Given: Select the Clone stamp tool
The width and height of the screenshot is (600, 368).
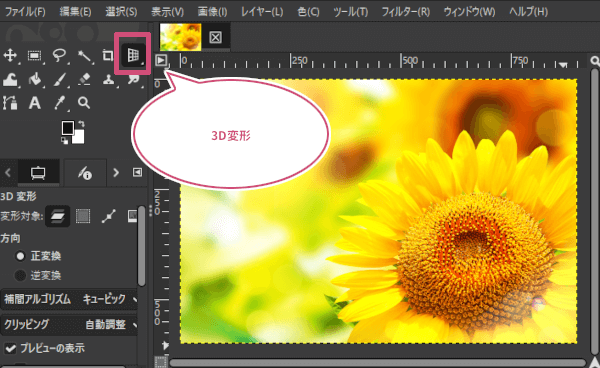Looking at the screenshot, I should pos(109,80).
